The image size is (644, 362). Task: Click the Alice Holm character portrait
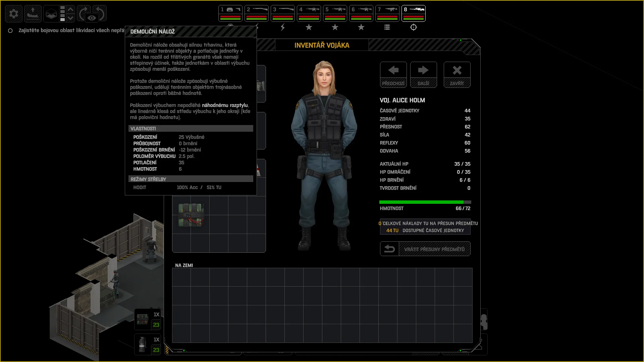pos(324,156)
